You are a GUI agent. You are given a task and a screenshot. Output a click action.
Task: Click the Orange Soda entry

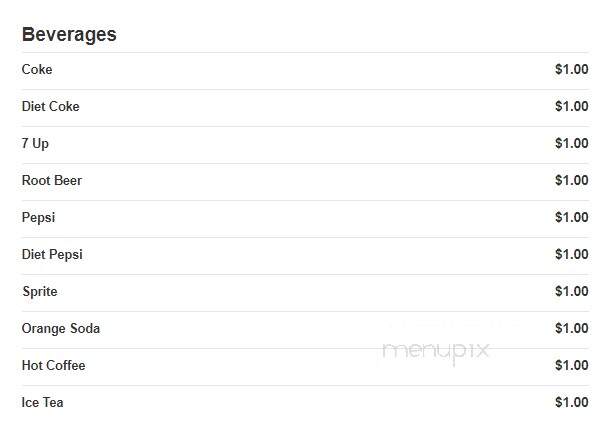tap(61, 329)
